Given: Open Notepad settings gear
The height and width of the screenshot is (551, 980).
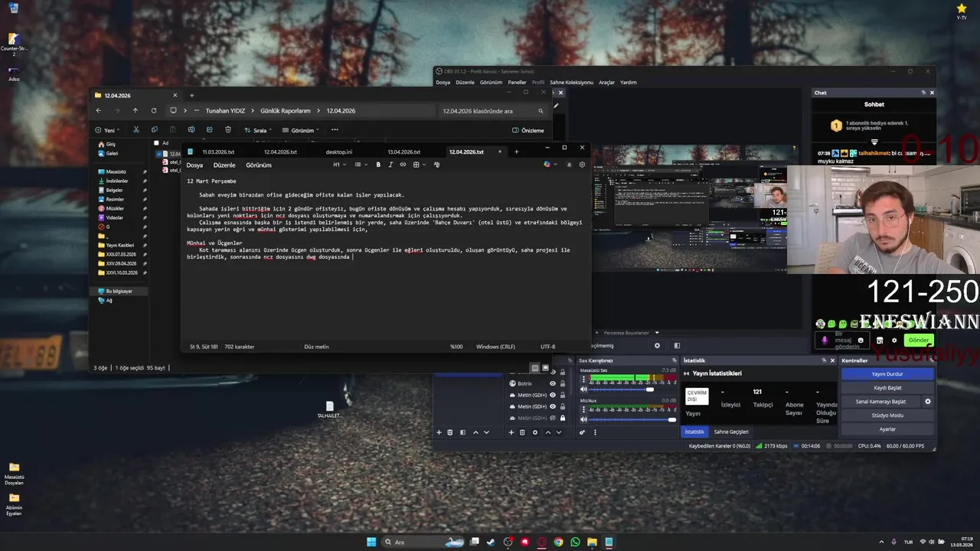Looking at the screenshot, I should (582, 165).
